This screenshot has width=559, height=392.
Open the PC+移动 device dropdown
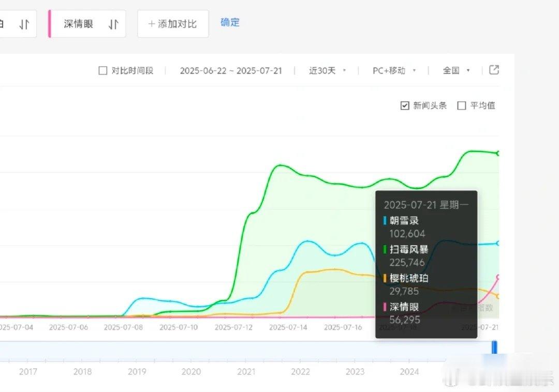[394, 70]
